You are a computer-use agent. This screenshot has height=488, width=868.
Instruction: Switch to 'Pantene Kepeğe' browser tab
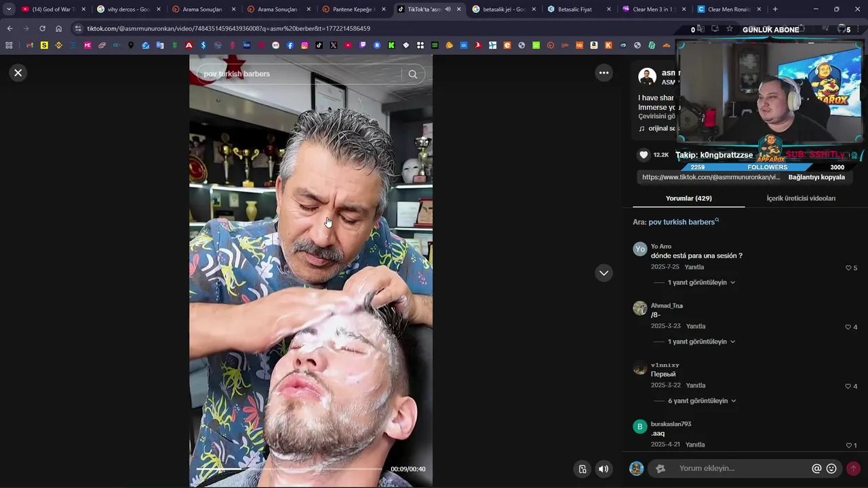(x=353, y=9)
